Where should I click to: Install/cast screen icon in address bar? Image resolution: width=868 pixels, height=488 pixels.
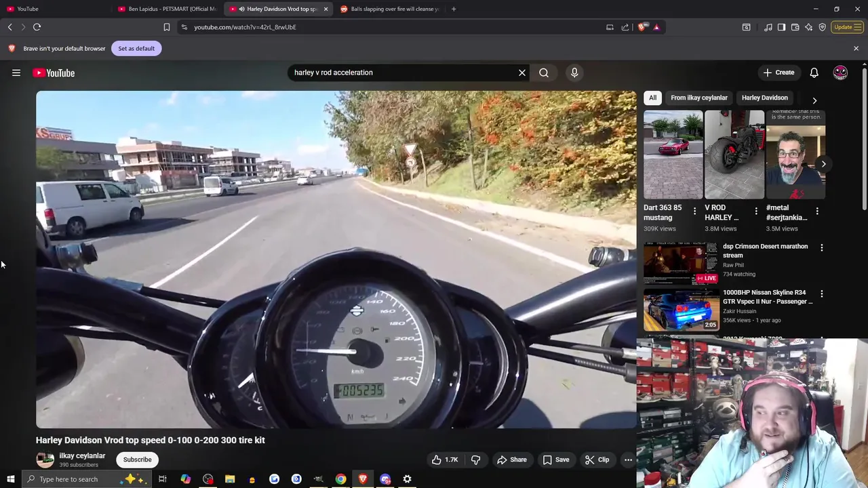pyautogui.click(x=610, y=27)
